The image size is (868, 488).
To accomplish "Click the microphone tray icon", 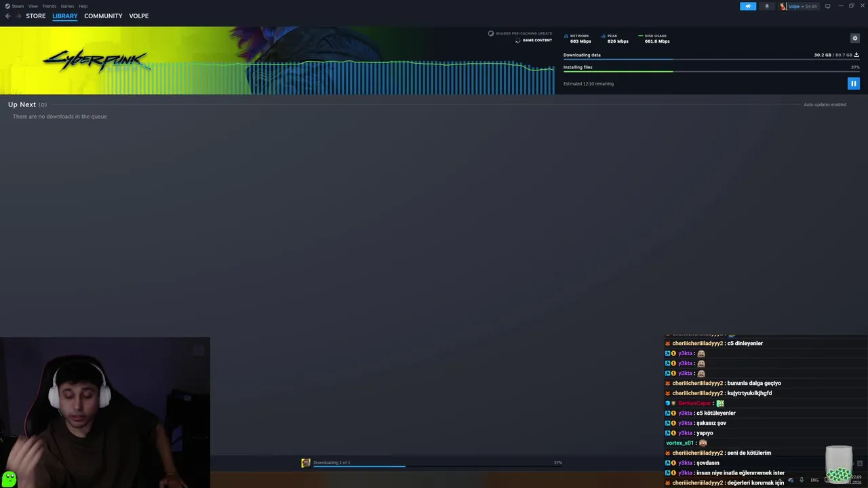I will pyautogui.click(x=802, y=480).
